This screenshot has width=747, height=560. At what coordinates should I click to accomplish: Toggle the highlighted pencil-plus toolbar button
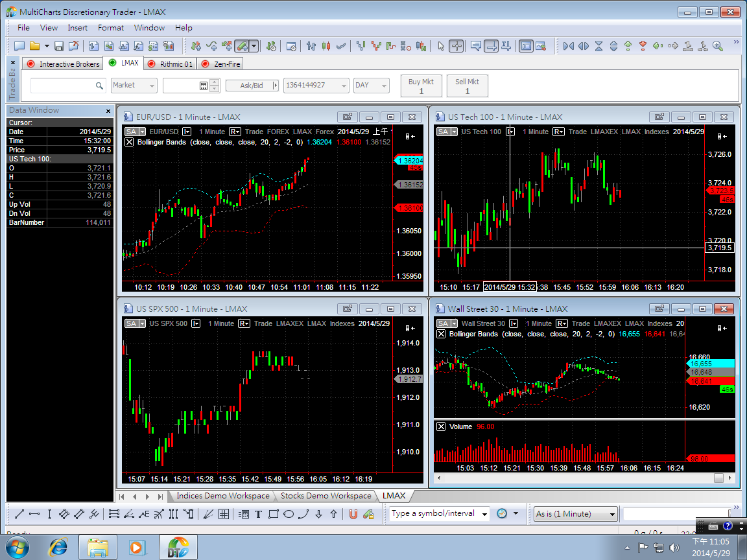[243, 46]
